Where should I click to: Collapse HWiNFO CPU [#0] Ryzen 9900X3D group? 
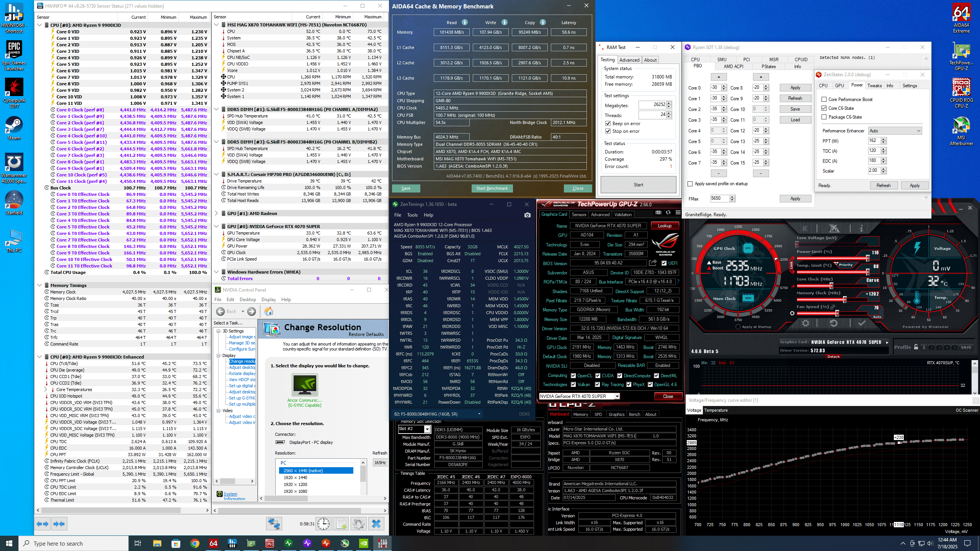point(39,25)
